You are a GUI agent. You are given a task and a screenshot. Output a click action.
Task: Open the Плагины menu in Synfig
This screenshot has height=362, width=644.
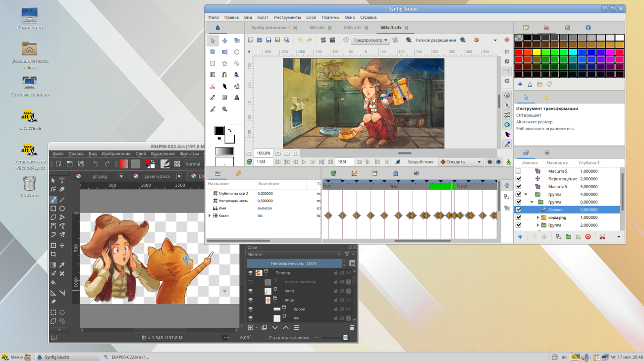tap(330, 17)
